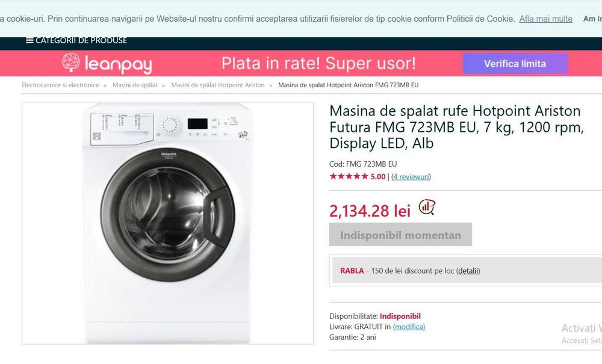Click the product title heading
Screen dimensions: 602x364
[455, 127]
